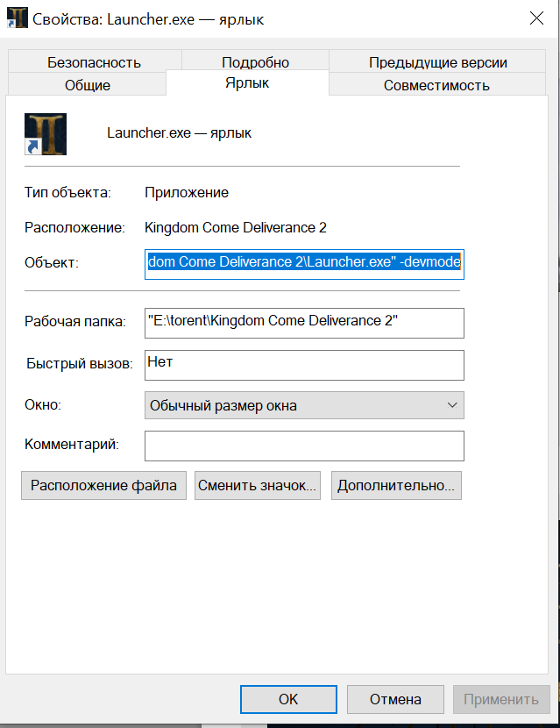Click the Рабочая папка input field

click(304, 323)
